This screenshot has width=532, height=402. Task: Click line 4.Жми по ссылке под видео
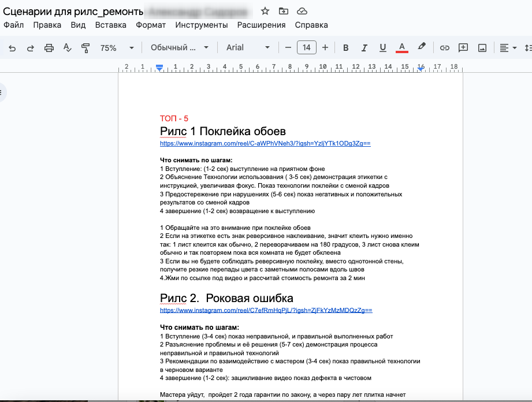tap(262, 278)
